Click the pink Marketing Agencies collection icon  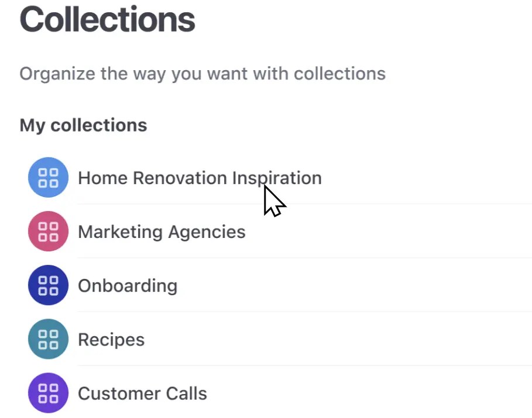[49, 232]
